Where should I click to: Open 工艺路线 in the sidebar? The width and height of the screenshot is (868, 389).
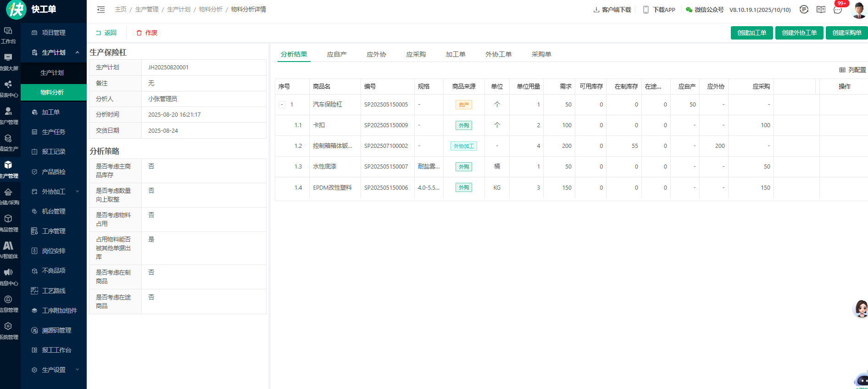[54, 291]
